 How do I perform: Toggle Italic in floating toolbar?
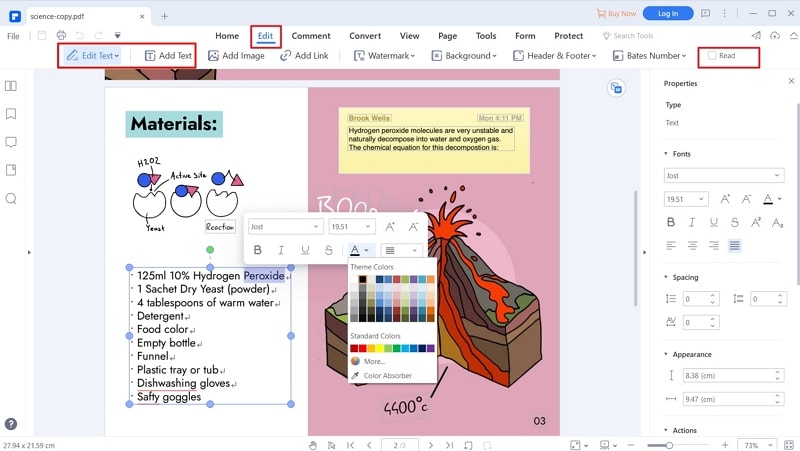tap(281, 250)
